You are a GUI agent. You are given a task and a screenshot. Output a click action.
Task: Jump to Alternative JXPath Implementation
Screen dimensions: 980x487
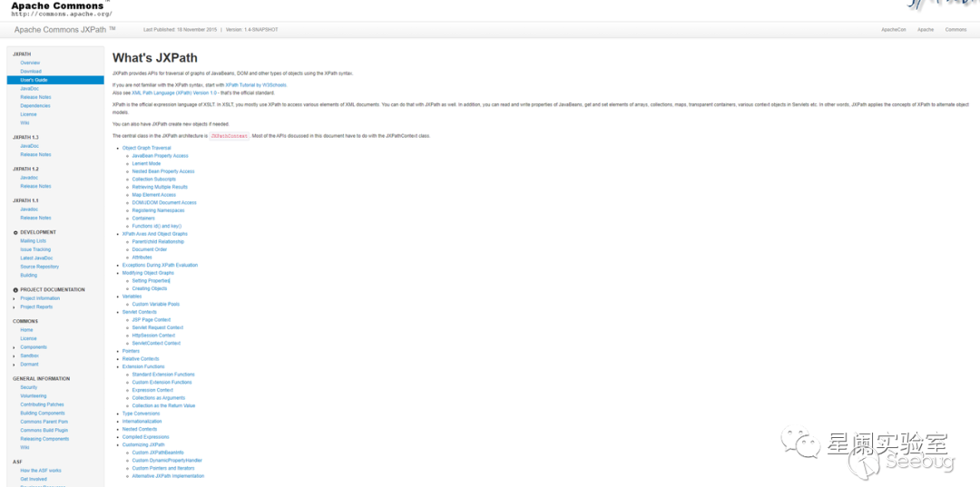(168, 476)
